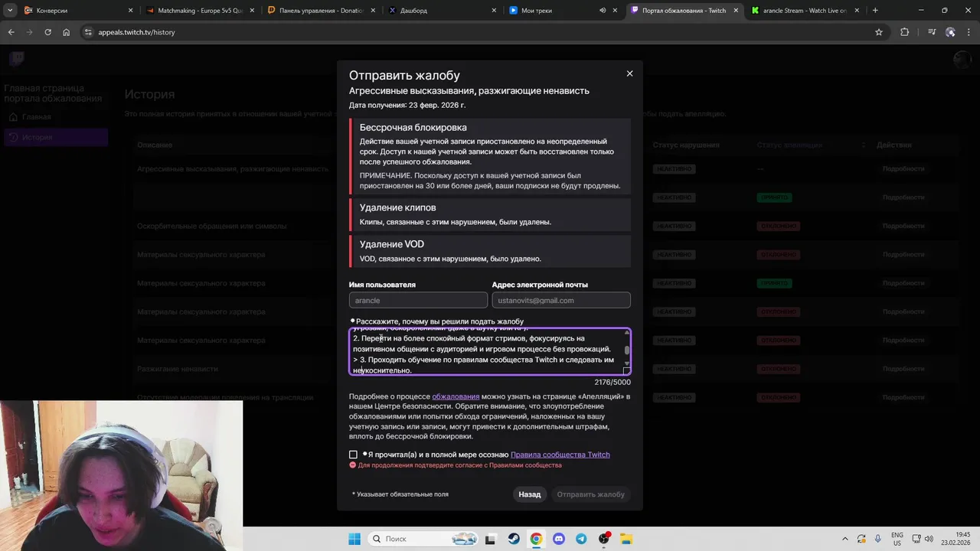980x551 pixels.
Task: Click the Twitch logo in page header
Action: tap(17, 59)
